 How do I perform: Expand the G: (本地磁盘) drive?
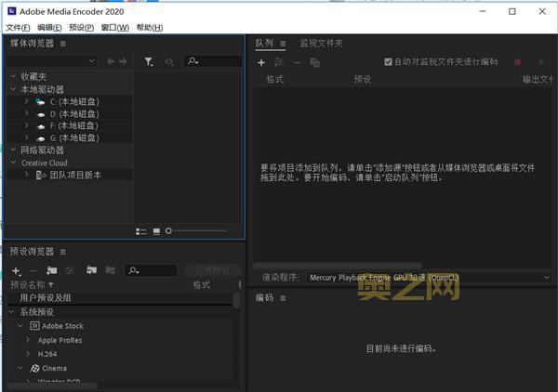26,137
